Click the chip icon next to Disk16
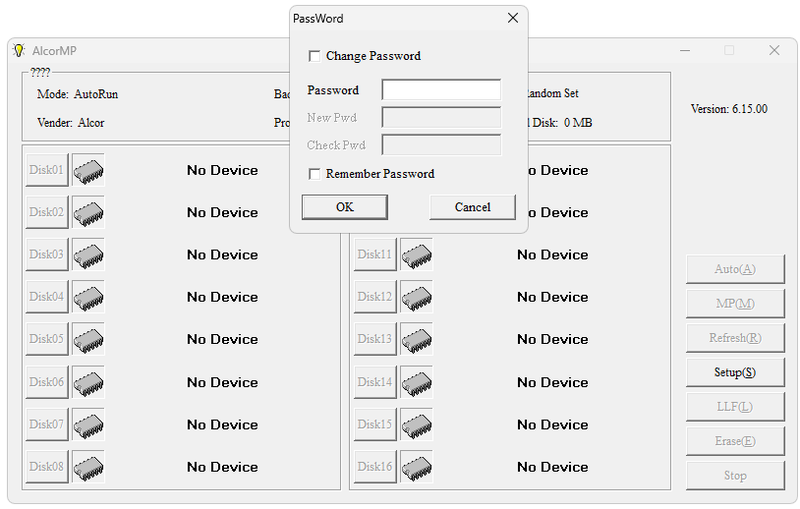The height and width of the screenshot is (509, 800). 417,467
